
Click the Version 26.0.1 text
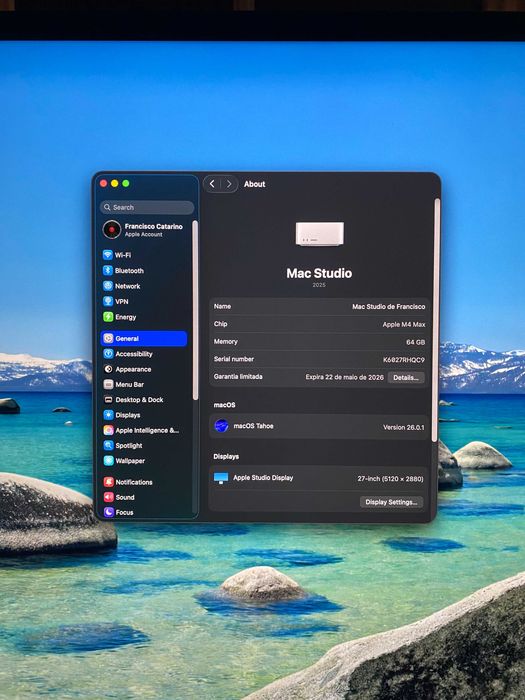(x=404, y=427)
